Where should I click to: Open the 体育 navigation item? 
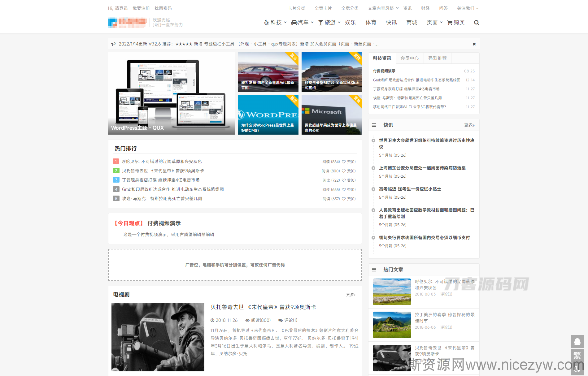point(371,23)
